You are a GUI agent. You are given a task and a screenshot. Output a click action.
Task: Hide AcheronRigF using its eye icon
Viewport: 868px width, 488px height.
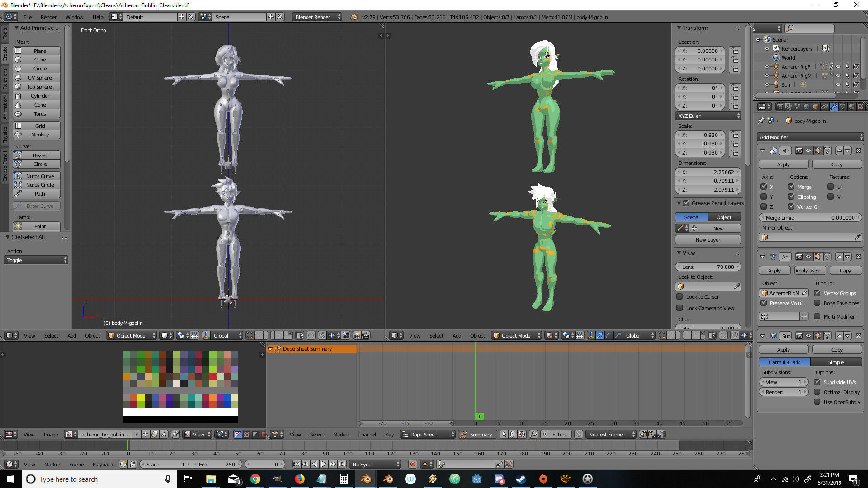pos(838,66)
